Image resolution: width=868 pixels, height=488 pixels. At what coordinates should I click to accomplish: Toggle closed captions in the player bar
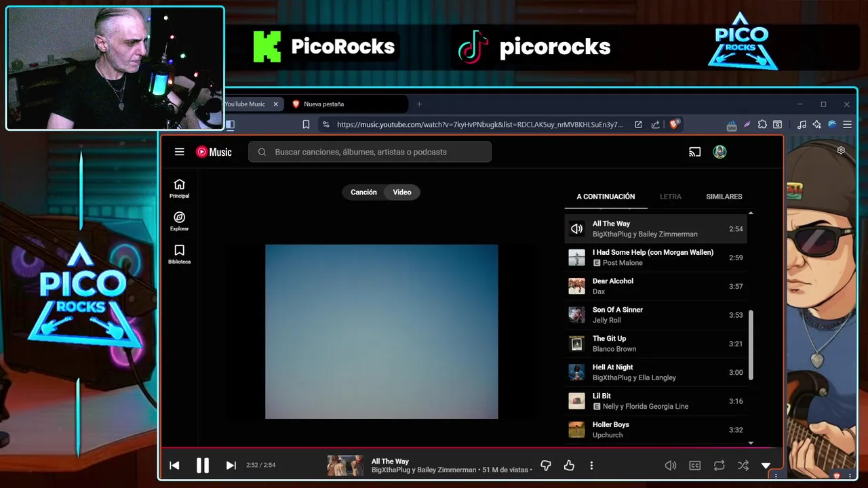695,465
